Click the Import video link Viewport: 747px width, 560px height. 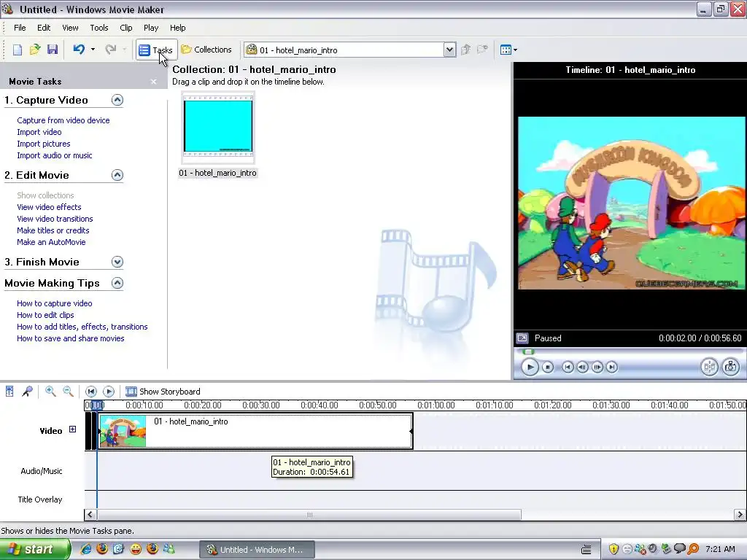pyautogui.click(x=39, y=132)
